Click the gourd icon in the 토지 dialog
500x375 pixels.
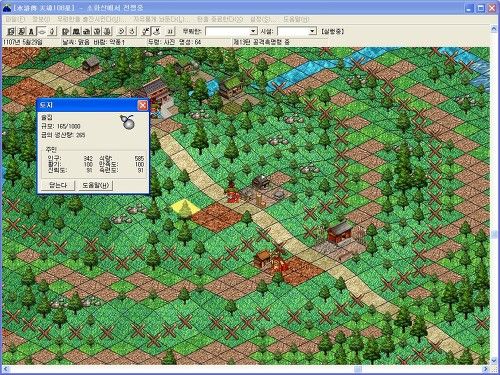[128, 121]
